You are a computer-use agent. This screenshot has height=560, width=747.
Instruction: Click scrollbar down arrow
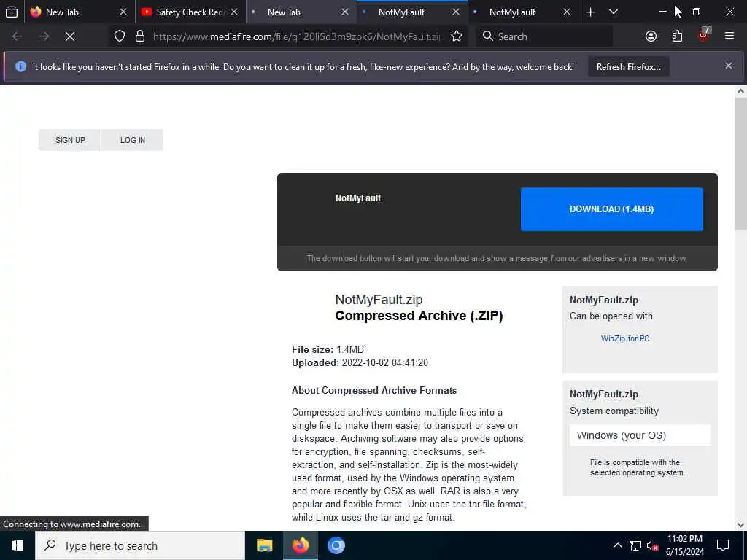pyautogui.click(x=740, y=525)
